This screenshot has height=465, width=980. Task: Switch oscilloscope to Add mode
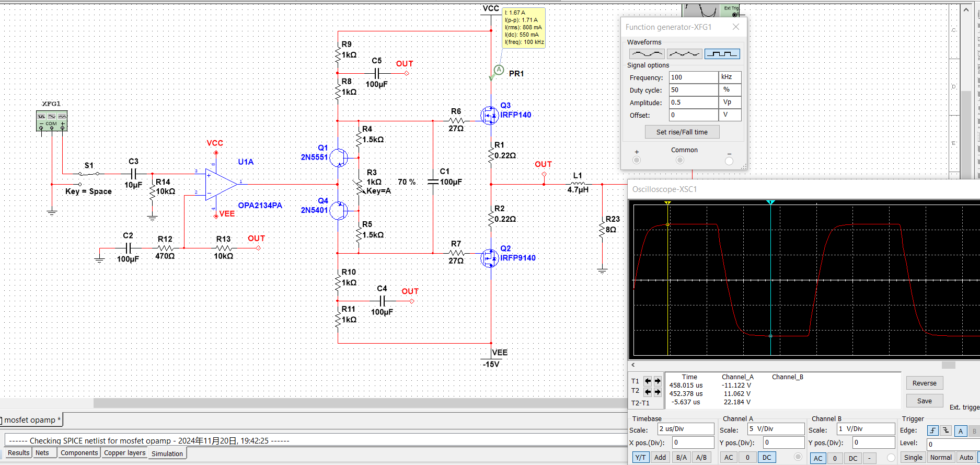(660, 457)
